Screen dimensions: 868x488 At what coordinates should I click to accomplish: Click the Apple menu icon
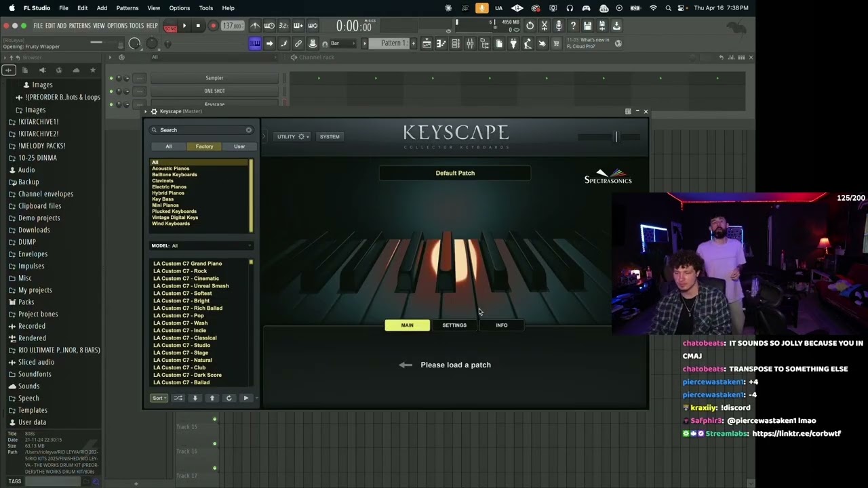[12, 8]
